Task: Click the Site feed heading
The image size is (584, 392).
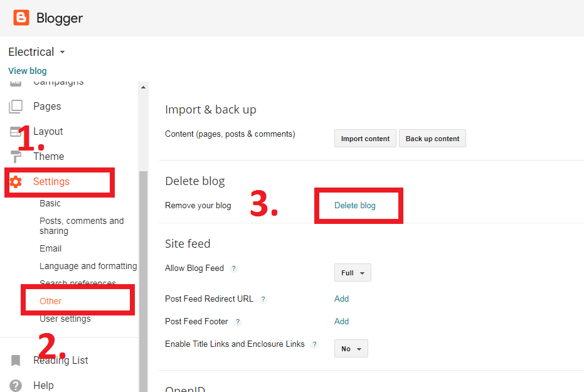Action: [188, 244]
